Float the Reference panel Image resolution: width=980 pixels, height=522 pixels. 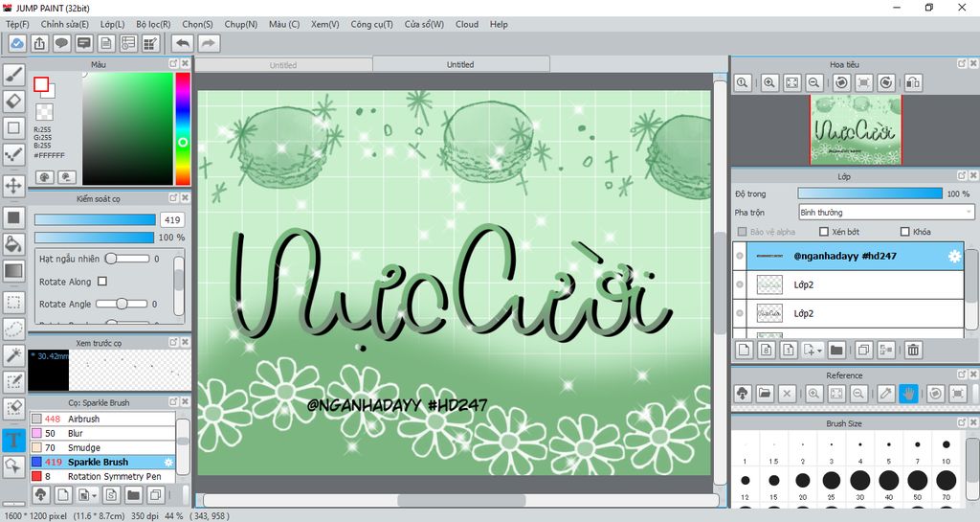click(961, 374)
